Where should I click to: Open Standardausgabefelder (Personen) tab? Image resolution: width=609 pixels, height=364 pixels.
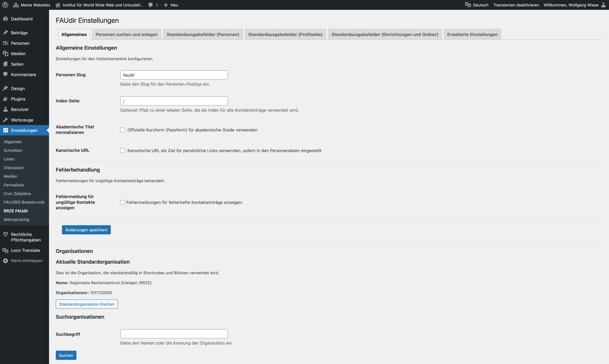pos(203,34)
